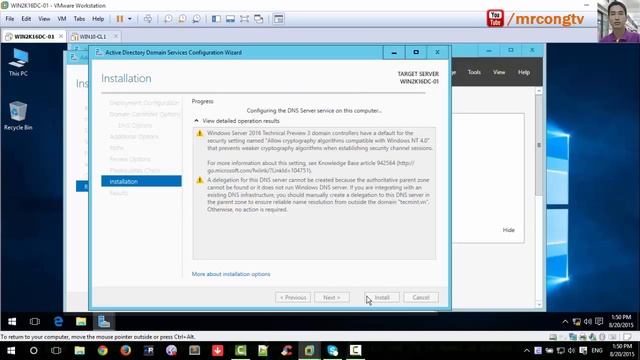Click the Install button in wizard

(382, 298)
